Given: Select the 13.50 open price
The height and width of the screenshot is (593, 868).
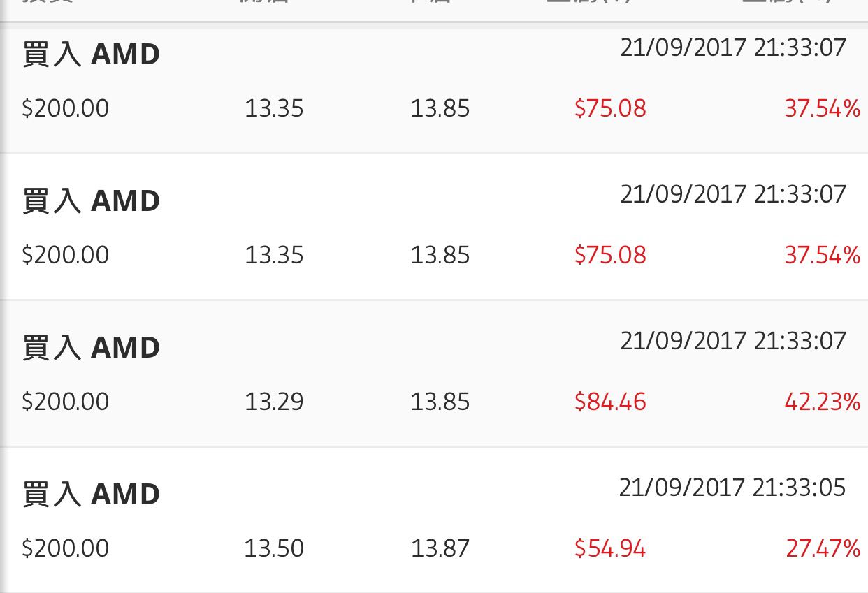Looking at the screenshot, I should 274,548.
